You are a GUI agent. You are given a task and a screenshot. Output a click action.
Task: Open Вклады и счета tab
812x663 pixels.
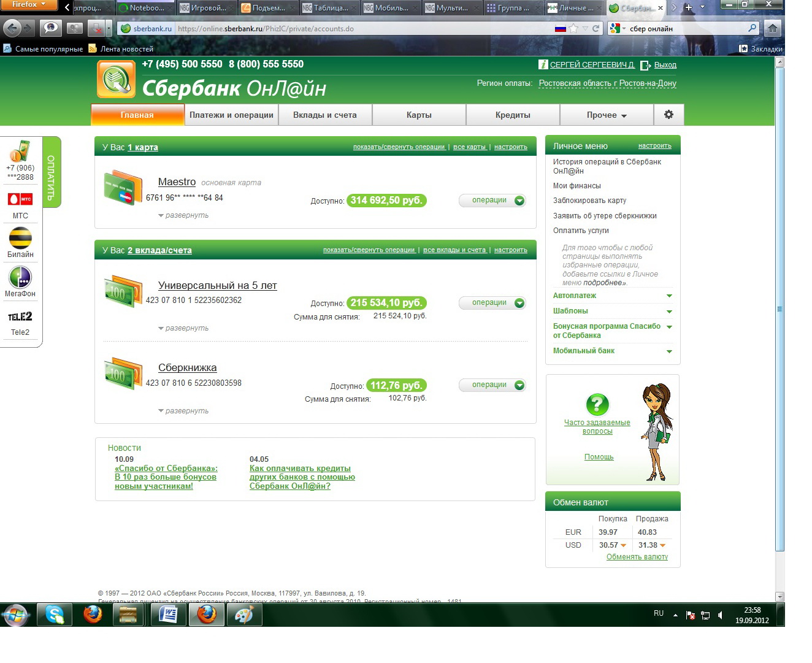pos(325,115)
